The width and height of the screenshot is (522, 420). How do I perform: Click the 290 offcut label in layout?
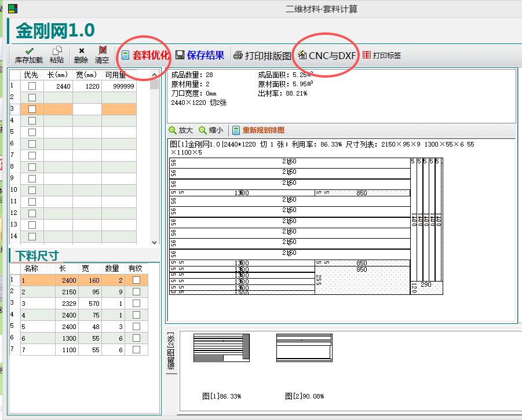[x=426, y=284]
